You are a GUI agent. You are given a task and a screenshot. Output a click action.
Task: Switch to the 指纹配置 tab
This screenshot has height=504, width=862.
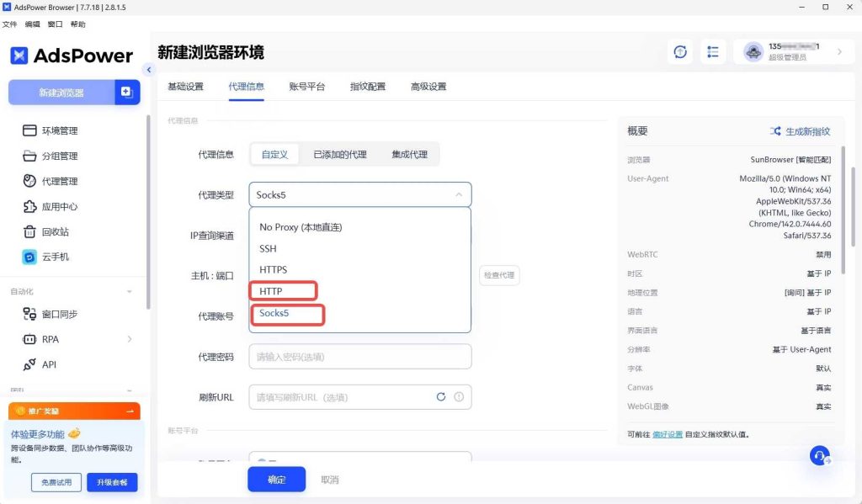click(368, 87)
